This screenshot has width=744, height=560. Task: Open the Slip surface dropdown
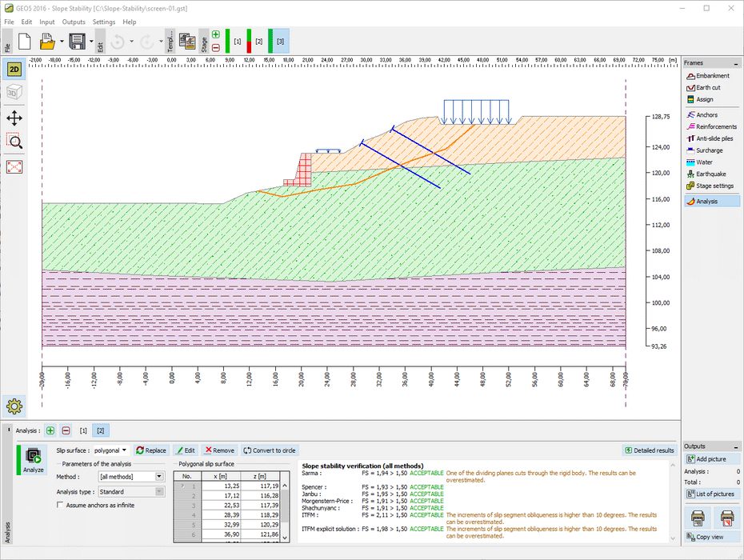click(x=109, y=450)
